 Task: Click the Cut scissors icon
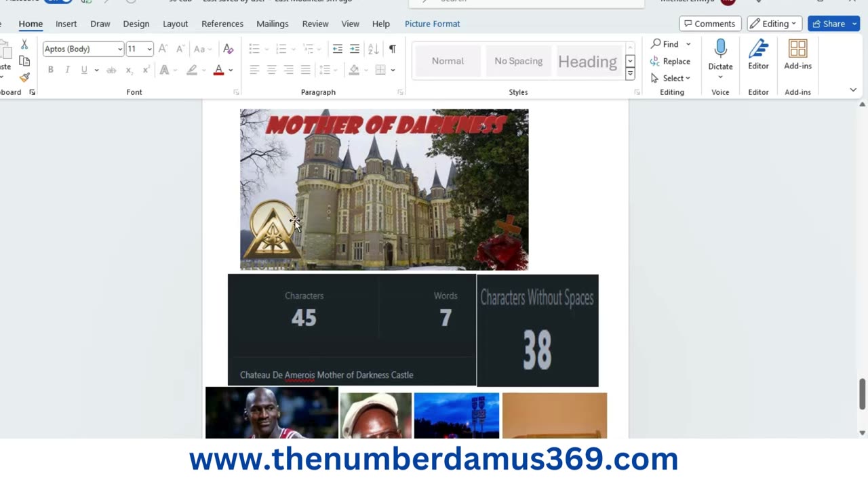(x=24, y=45)
